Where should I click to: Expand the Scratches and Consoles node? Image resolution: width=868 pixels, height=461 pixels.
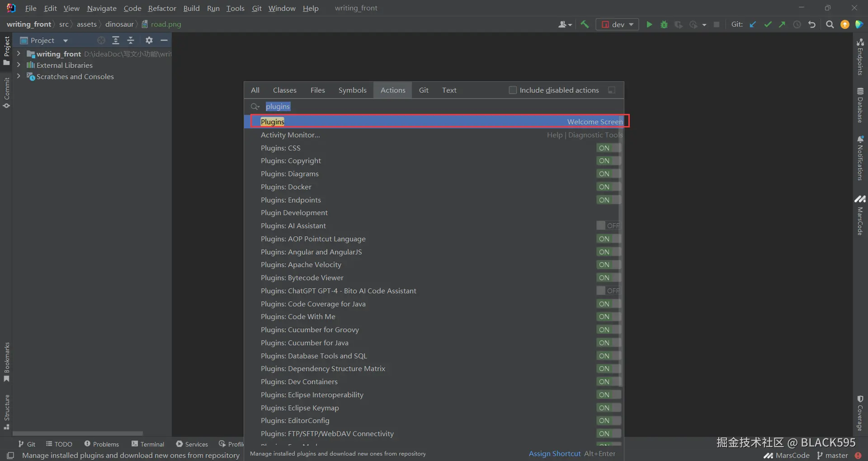(19, 76)
